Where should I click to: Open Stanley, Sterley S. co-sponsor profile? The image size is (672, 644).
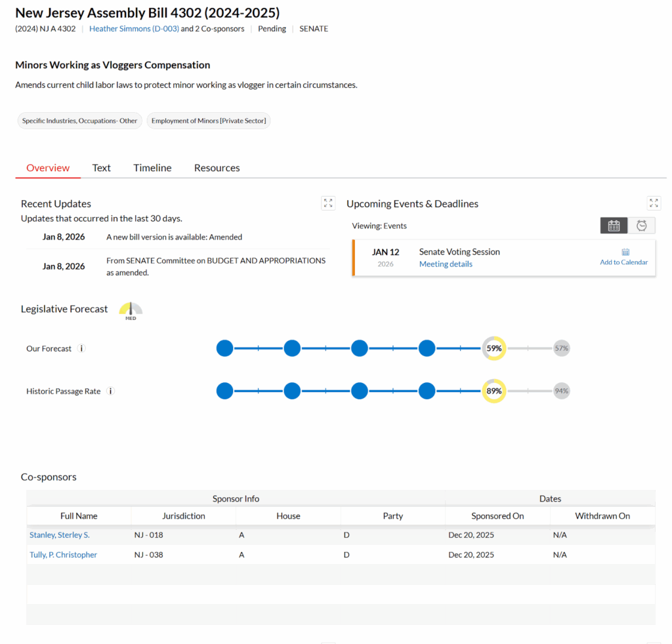point(60,535)
